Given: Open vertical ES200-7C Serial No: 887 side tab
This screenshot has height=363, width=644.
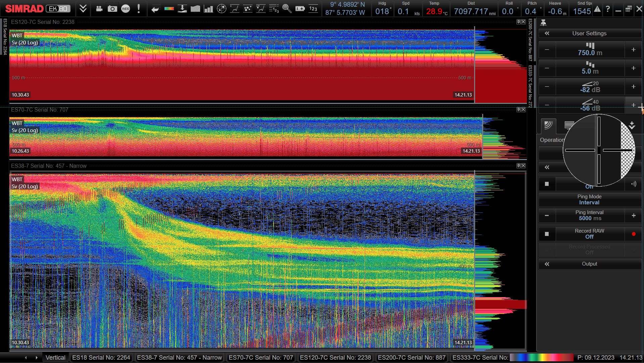Looking at the screenshot, I should (530, 40).
